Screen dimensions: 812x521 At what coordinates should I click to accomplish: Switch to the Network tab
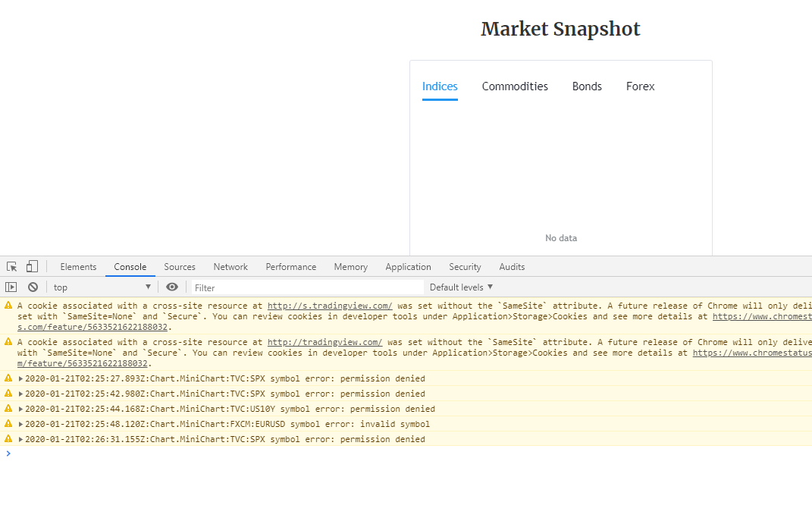tap(230, 267)
